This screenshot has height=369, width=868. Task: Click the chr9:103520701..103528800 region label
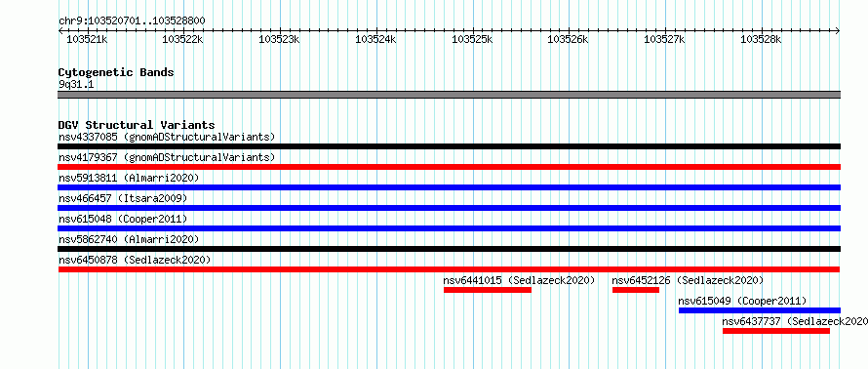[132, 21]
